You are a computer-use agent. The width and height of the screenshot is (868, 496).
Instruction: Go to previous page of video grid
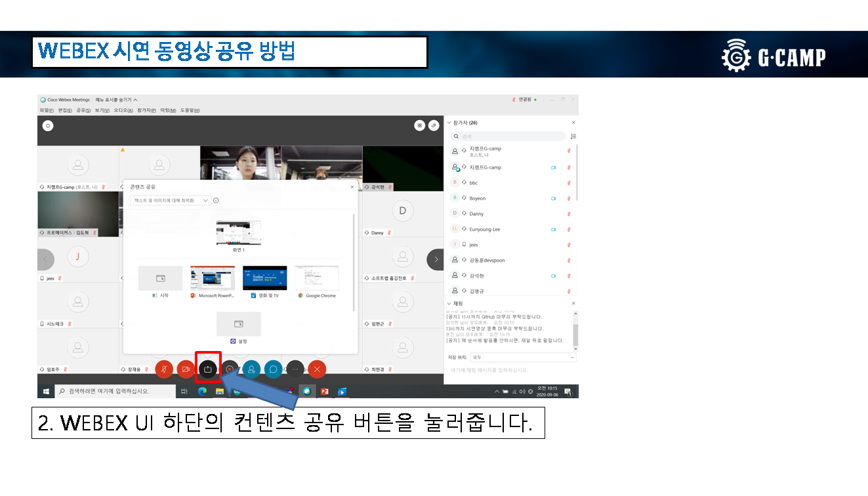tap(45, 260)
